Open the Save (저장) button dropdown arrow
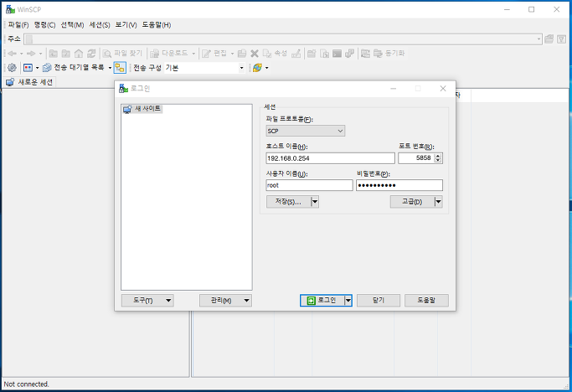The height and width of the screenshot is (392, 572). click(315, 202)
